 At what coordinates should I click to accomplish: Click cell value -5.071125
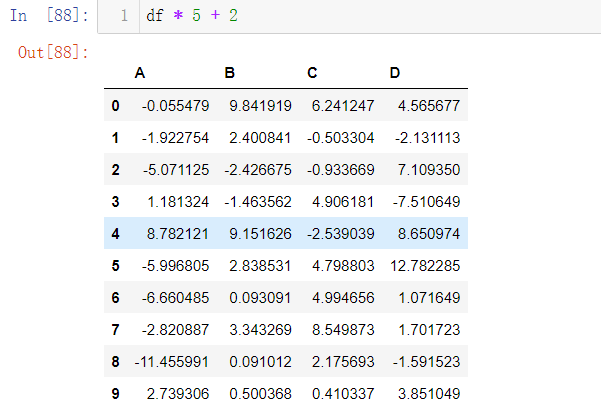[176, 170]
